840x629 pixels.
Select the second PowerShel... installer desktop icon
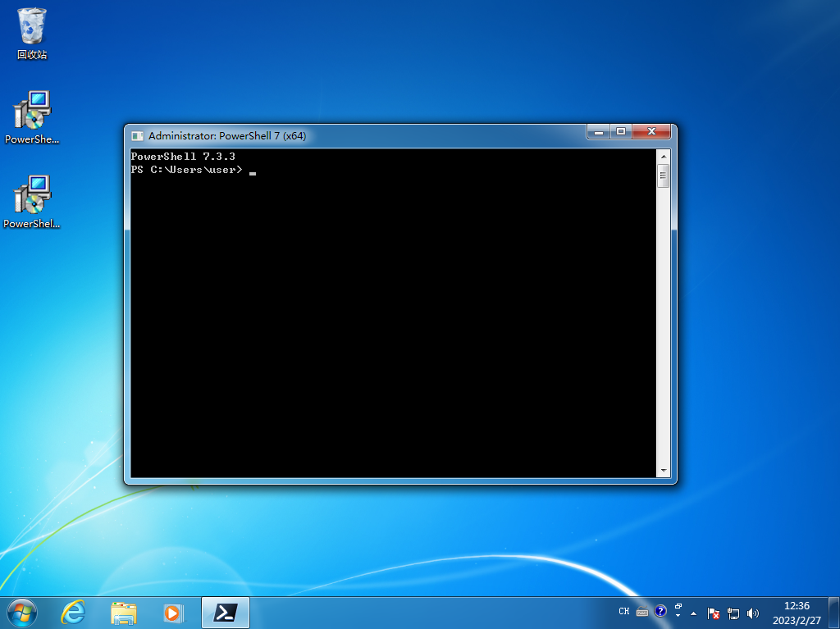pyautogui.click(x=32, y=202)
